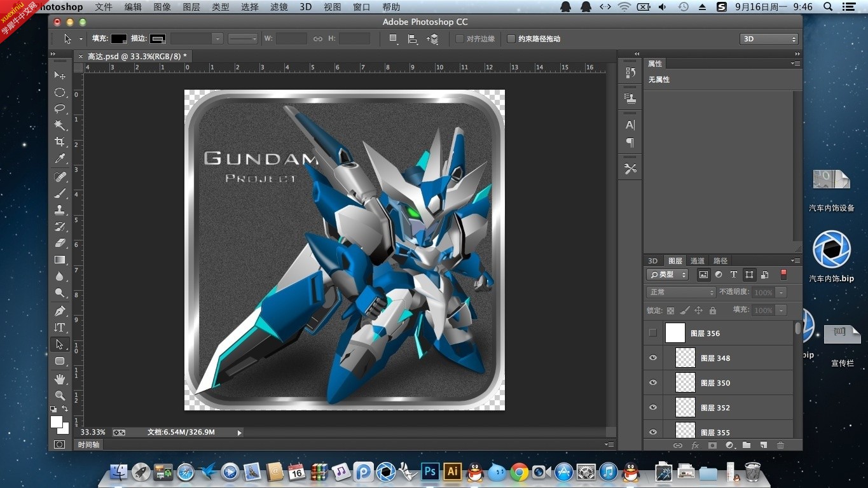Select the Brush tool
The image size is (868, 488).
pyautogui.click(x=60, y=193)
